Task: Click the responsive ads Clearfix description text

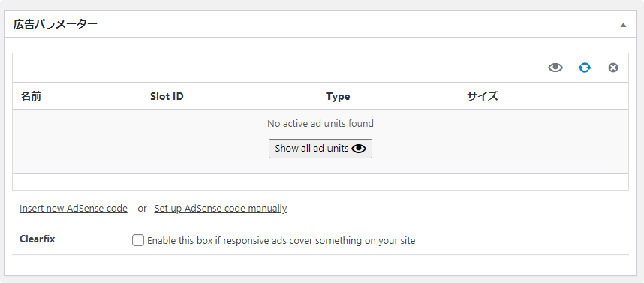Action: [281, 241]
